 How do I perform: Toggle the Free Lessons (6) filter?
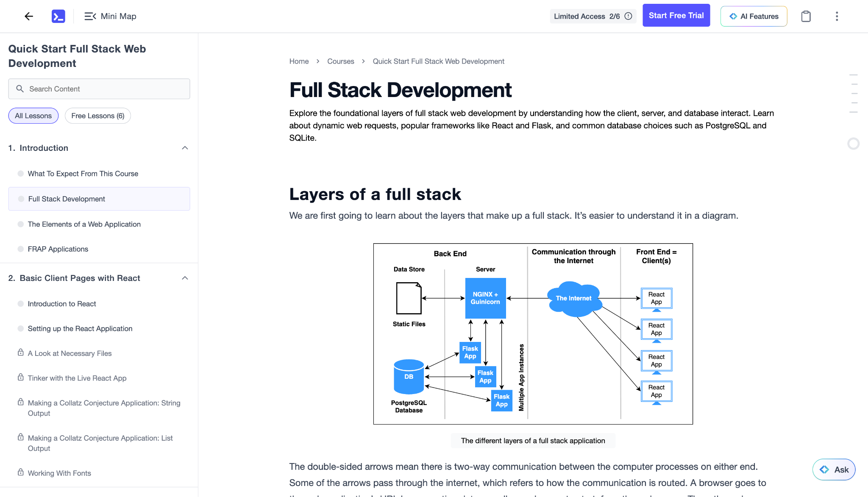click(x=97, y=116)
